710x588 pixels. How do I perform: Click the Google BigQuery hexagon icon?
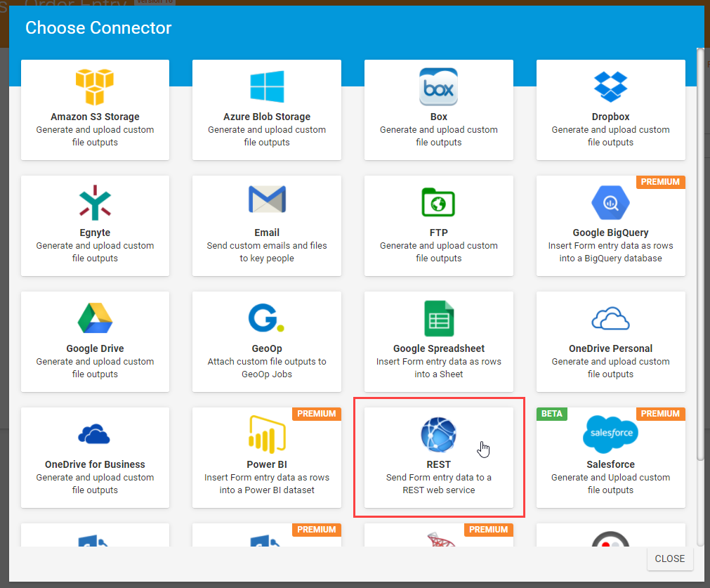coord(610,202)
